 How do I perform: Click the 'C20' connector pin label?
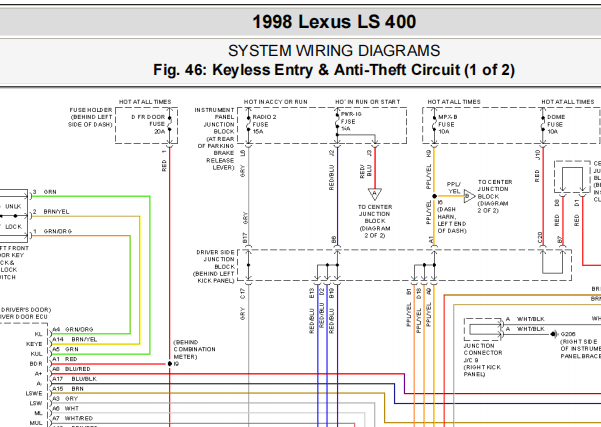[x=540, y=238]
